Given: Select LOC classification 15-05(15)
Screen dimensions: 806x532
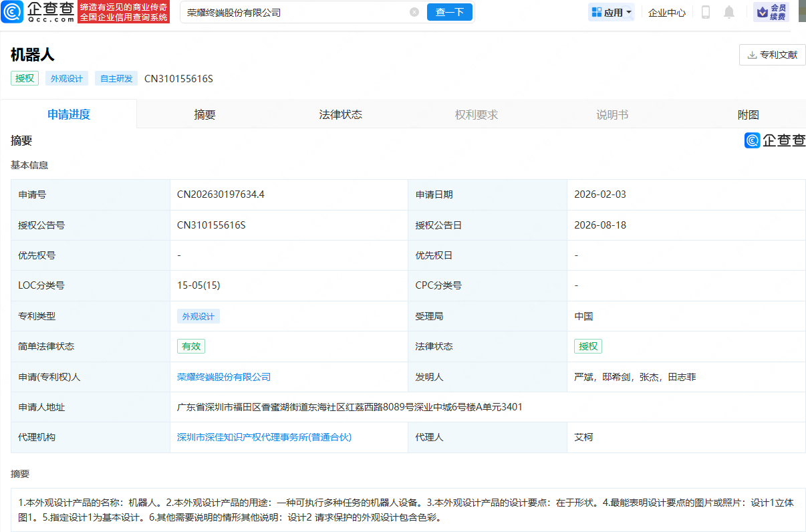Looking at the screenshot, I should point(198,285).
